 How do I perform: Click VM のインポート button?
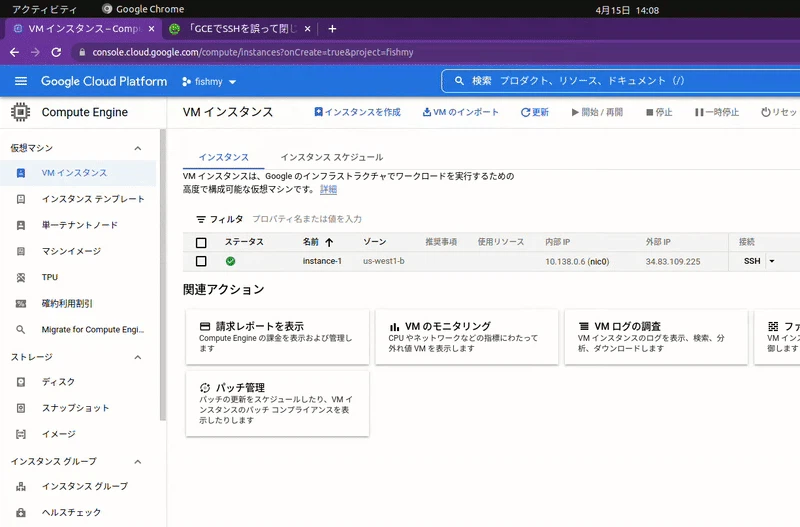click(460, 112)
